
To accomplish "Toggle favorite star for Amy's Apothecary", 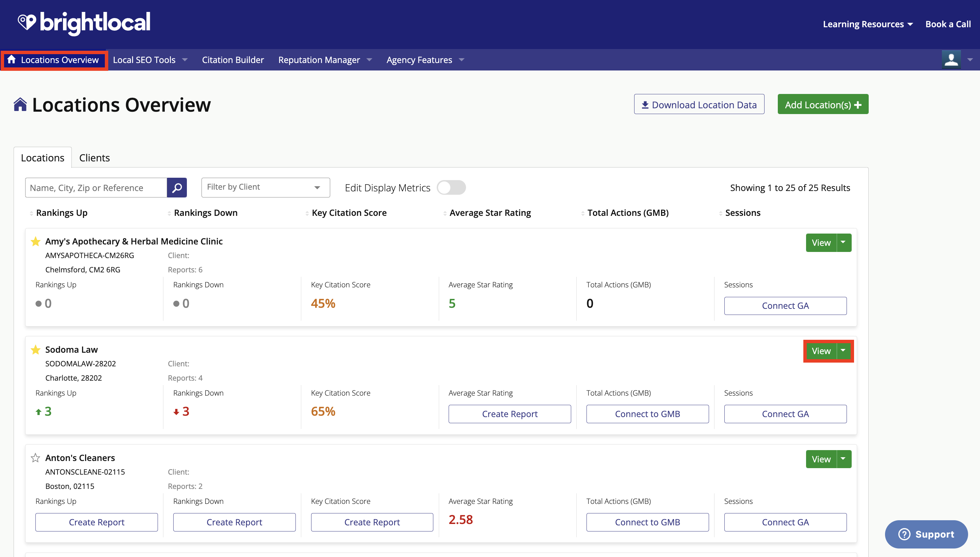I will (x=35, y=241).
